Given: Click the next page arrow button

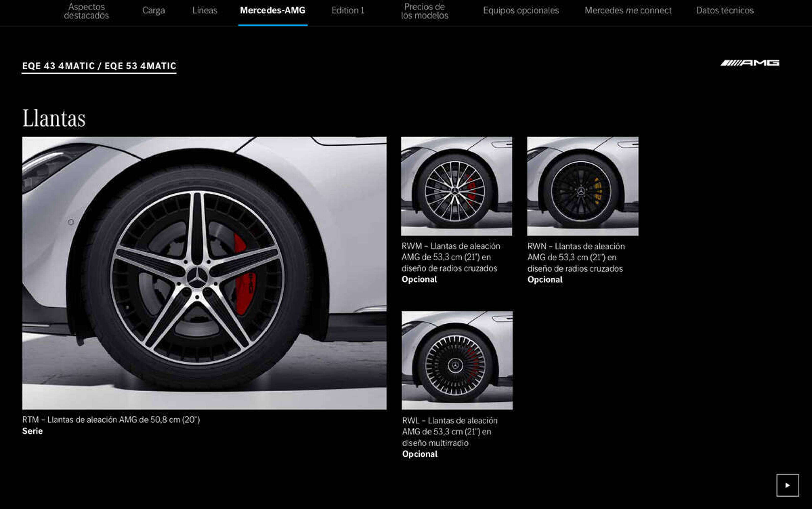Looking at the screenshot, I should 787,485.
